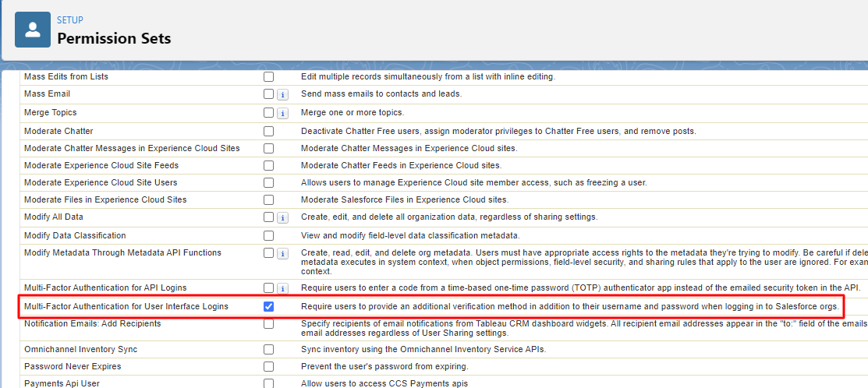Select the 'Merge Topics' permission label

click(x=51, y=112)
